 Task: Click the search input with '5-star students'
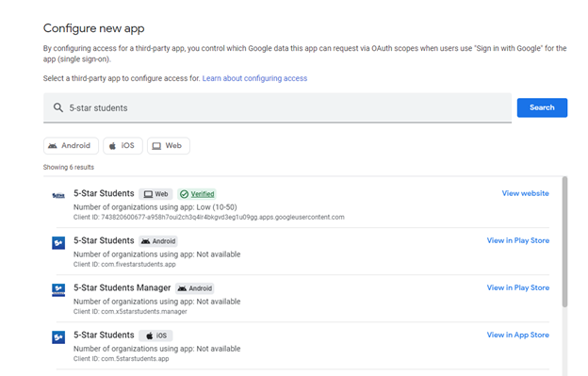[277, 108]
